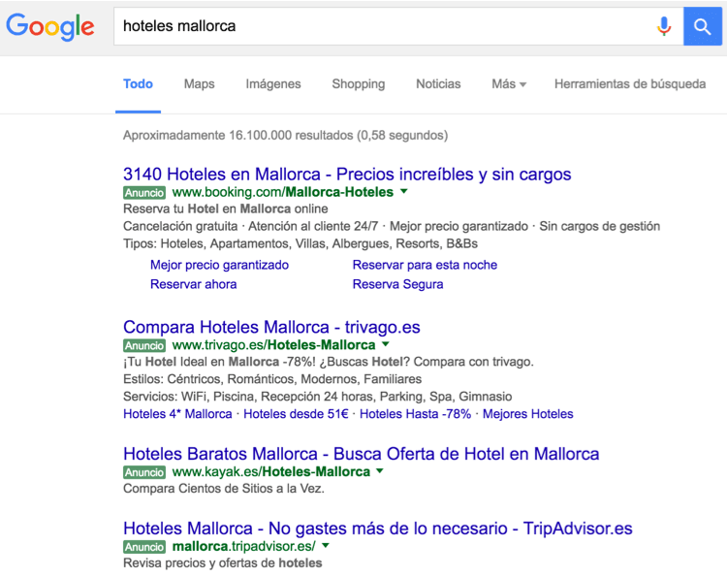Image resolution: width=728 pixels, height=577 pixels.
Task: Open 'Compara Hoteles Mallorca - trivago.es' result
Action: (x=271, y=327)
